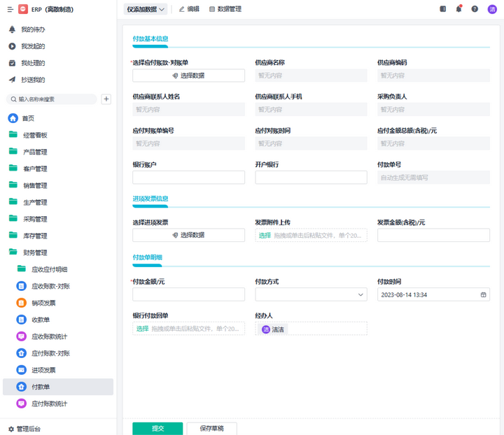The width and height of the screenshot is (504, 435).
Task: Click the 提交 submit button
Action: [157, 428]
